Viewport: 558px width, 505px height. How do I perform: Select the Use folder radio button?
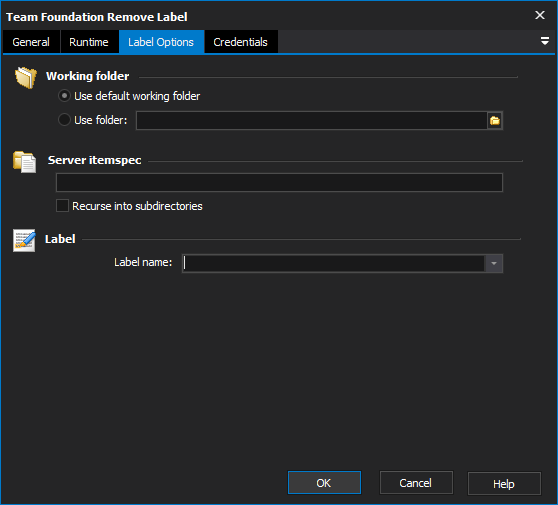64,120
